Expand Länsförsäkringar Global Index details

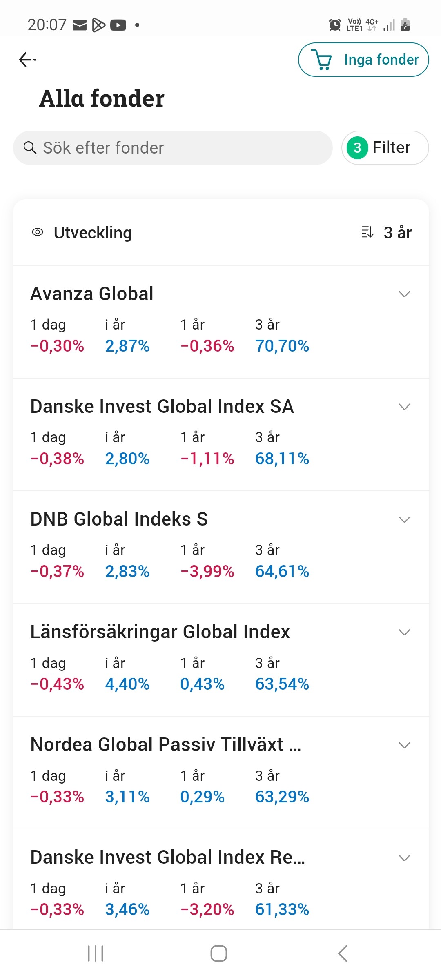point(404,632)
